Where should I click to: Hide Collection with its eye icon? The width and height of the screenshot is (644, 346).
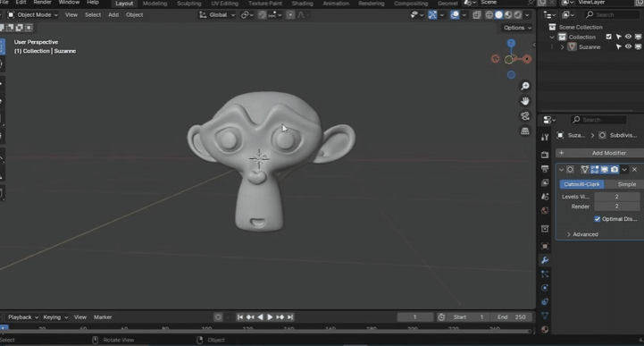click(x=628, y=37)
